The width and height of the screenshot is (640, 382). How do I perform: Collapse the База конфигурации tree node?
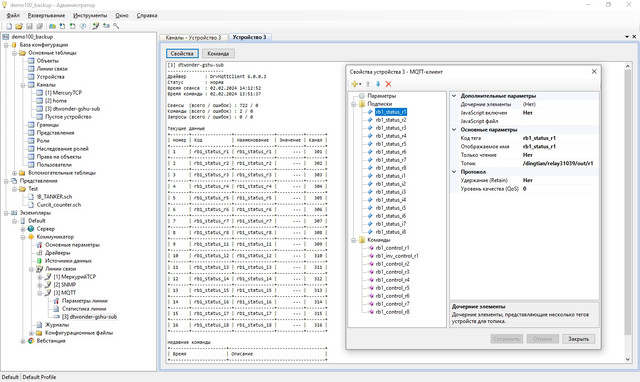[6, 45]
